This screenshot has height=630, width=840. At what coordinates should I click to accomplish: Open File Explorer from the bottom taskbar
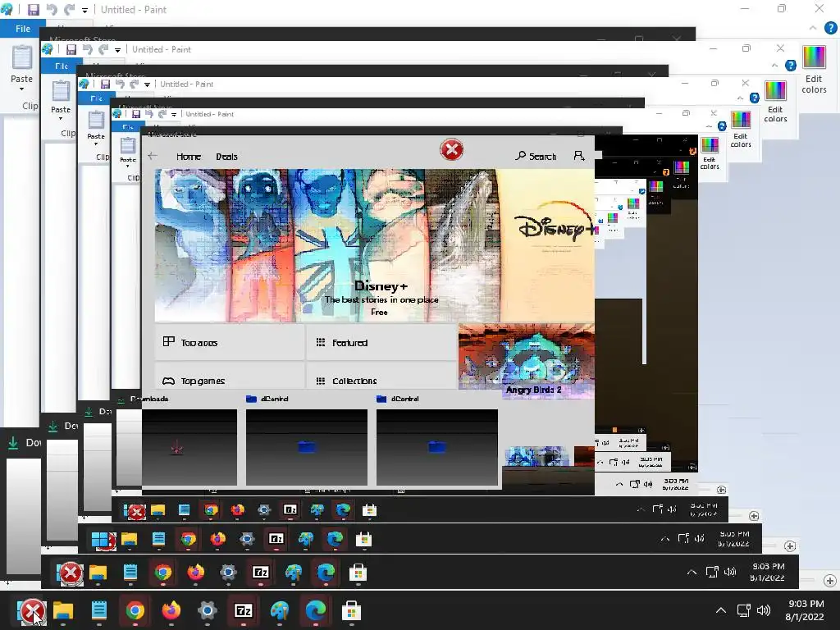click(62, 610)
